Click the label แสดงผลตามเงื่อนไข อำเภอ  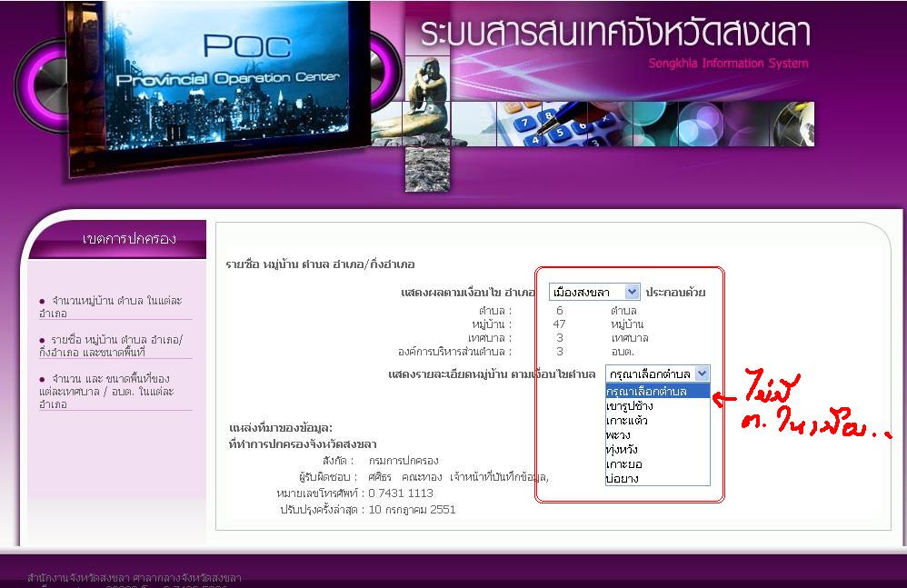coord(468,293)
